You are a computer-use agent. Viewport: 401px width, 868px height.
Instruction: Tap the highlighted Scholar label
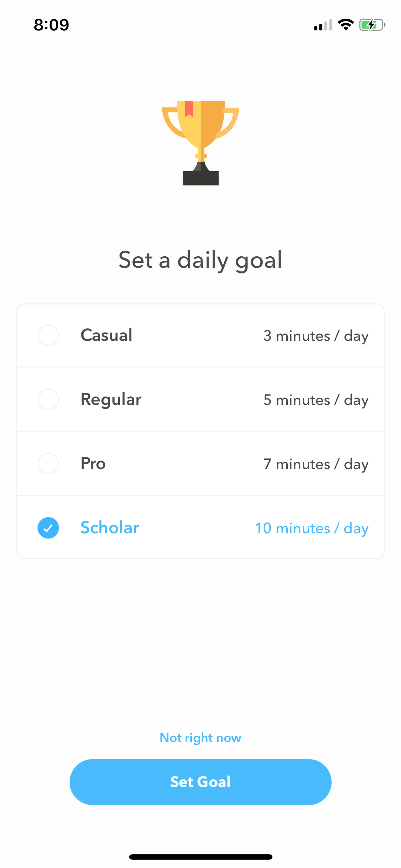click(x=109, y=528)
